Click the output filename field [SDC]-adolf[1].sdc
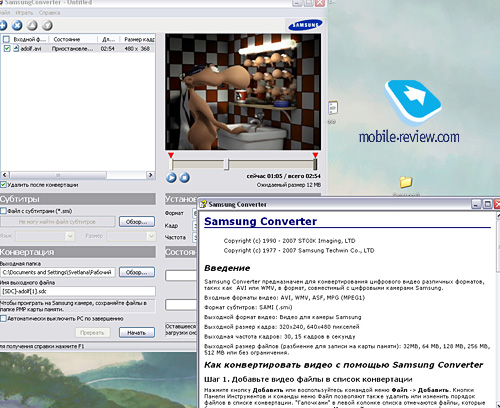This screenshot has width=500, height=408. pos(78,291)
